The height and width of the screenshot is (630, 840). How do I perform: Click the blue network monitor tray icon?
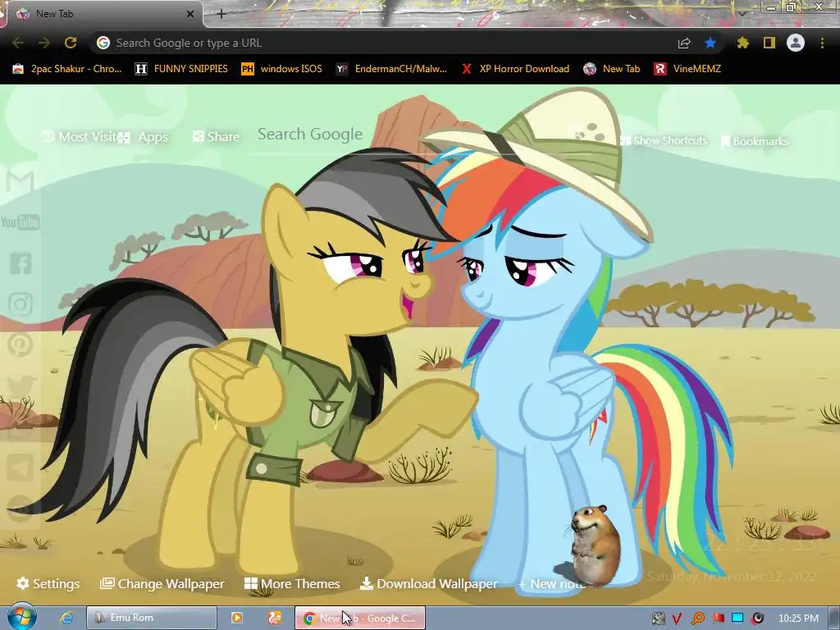click(x=737, y=618)
